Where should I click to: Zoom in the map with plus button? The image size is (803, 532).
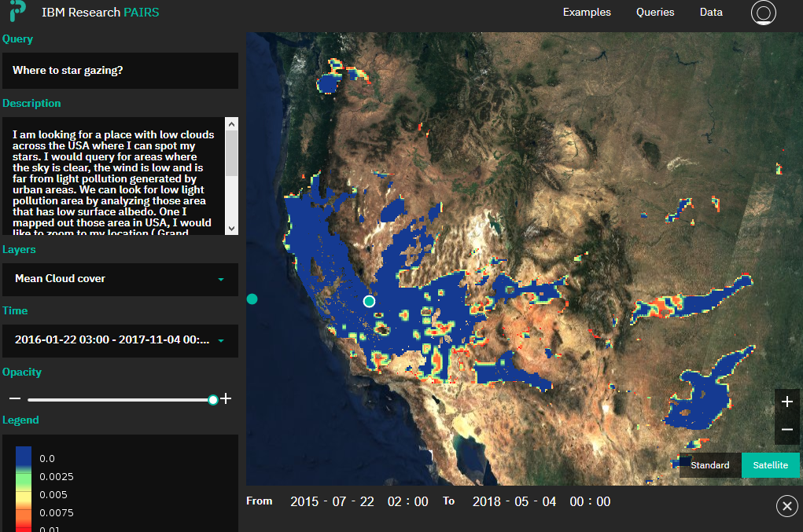tap(787, 402)
